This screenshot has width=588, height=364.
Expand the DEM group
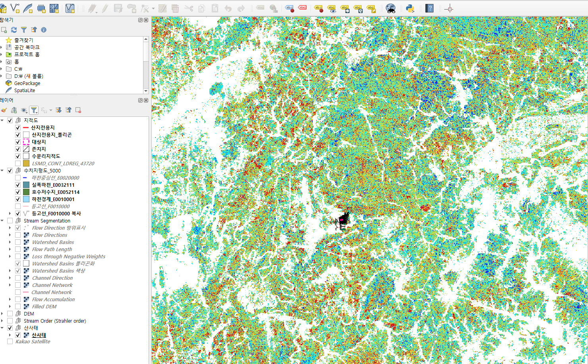[x=2, y=314]
